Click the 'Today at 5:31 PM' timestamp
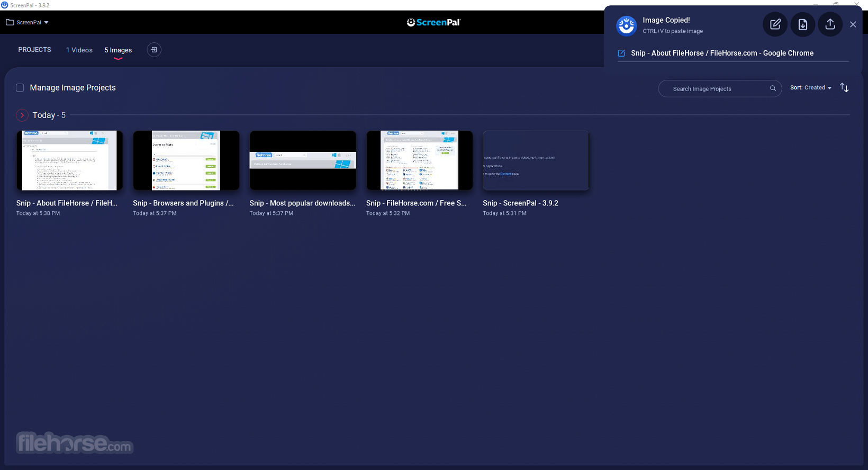The height and width of the screenshot is (470, 868). coord(504,213)
